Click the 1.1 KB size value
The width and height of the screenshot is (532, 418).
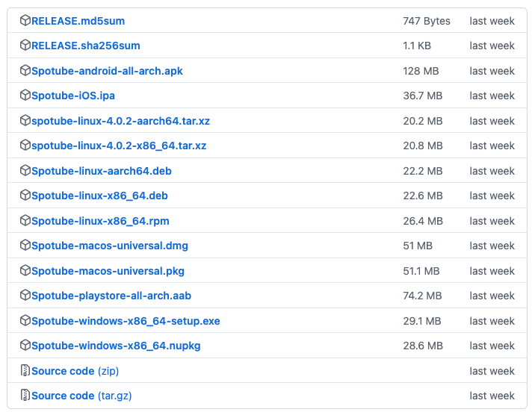point(417,46)
